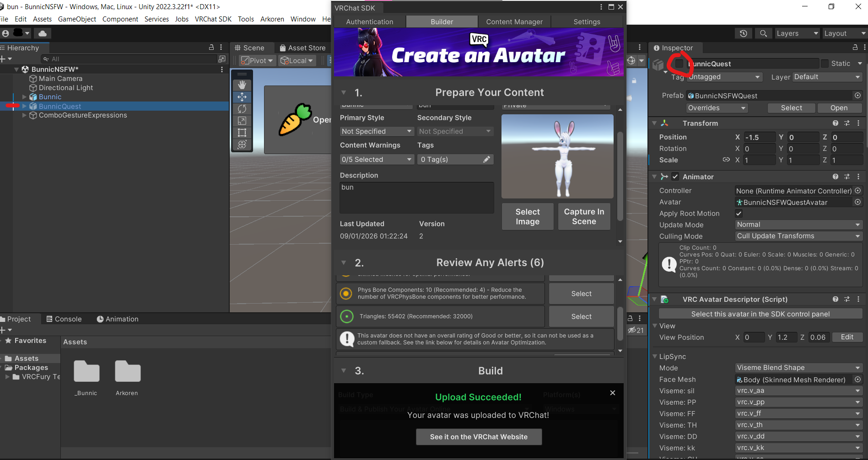Image resolution: width=868 pixels, height=460 pixels.
Task: Switch to the Authentication tab
Action: tap(370, 21)
